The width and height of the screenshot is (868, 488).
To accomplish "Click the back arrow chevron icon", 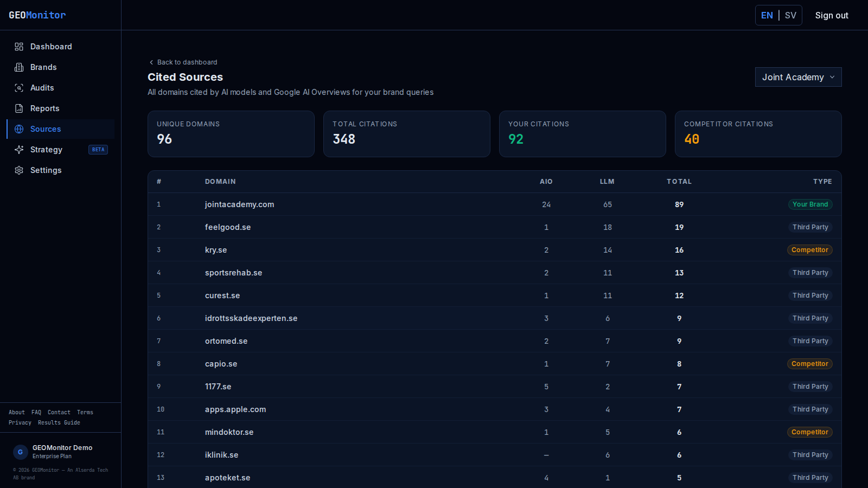I will pyautogui.click(x=151, y=62).
